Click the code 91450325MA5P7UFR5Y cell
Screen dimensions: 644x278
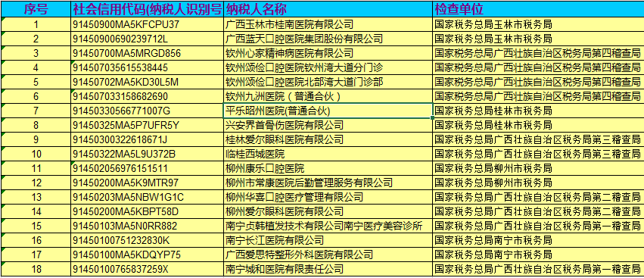click(147, 125)
